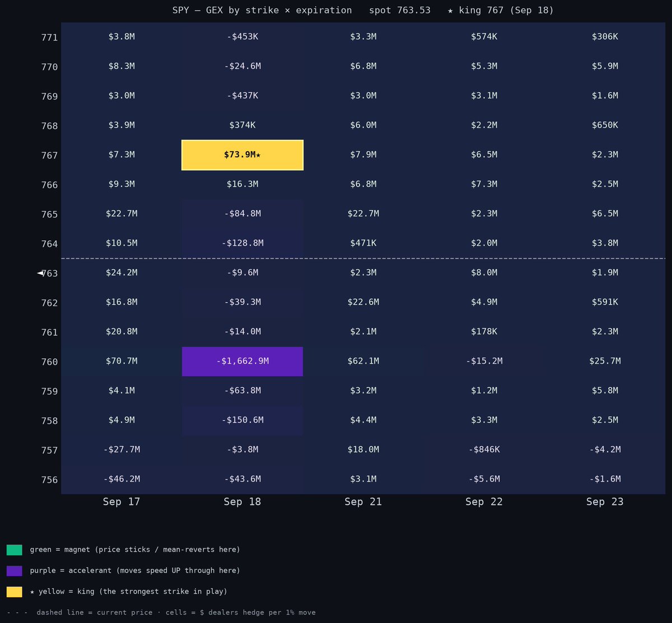Click the -$5.6M cell at strike 756
The image size is (672, 623).
point(484,479)
